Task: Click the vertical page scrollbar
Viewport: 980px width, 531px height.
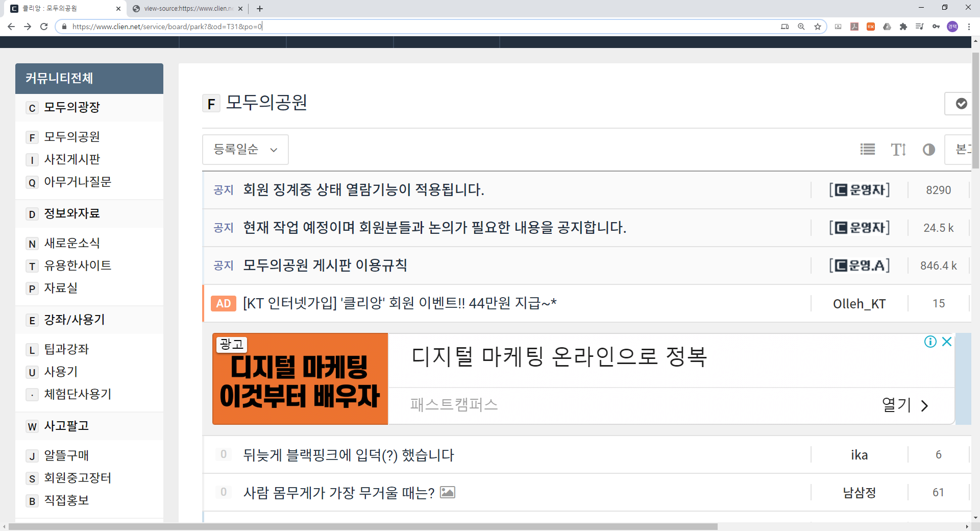Action: (x=975, y=110)
